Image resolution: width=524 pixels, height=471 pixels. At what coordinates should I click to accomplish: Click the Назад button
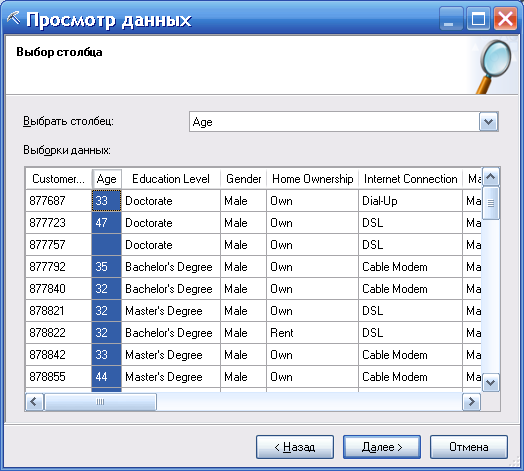click(x=295, y=447)
